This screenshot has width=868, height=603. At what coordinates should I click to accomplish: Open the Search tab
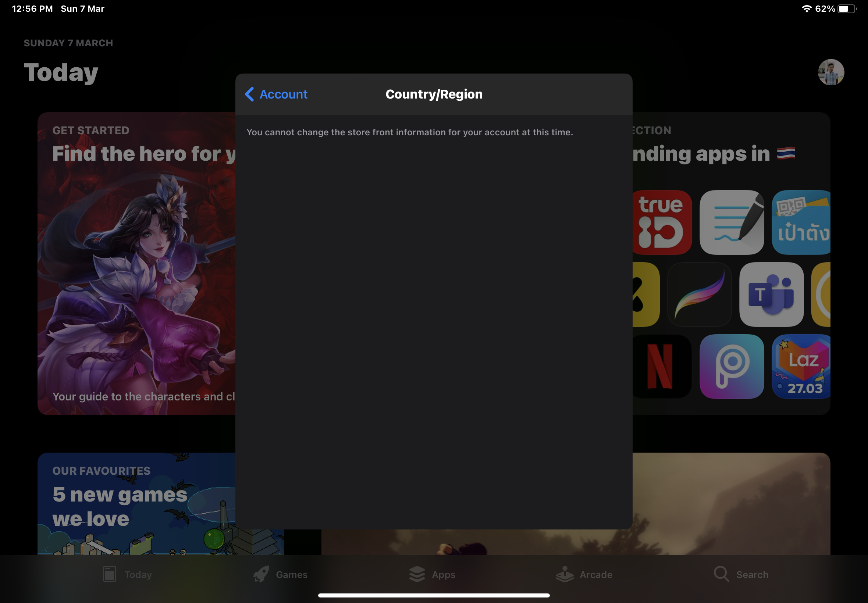(741, 574)
